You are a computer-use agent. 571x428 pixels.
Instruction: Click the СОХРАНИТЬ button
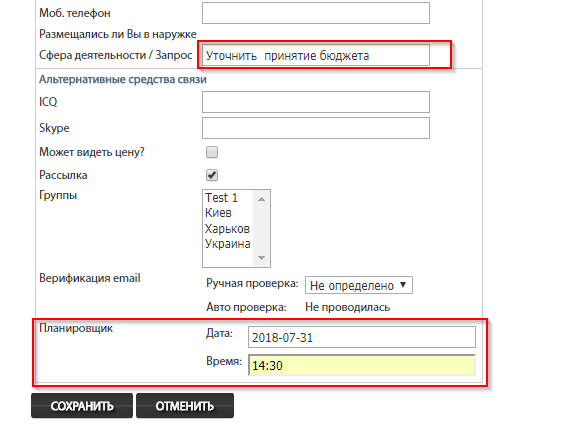pos(82,406)
